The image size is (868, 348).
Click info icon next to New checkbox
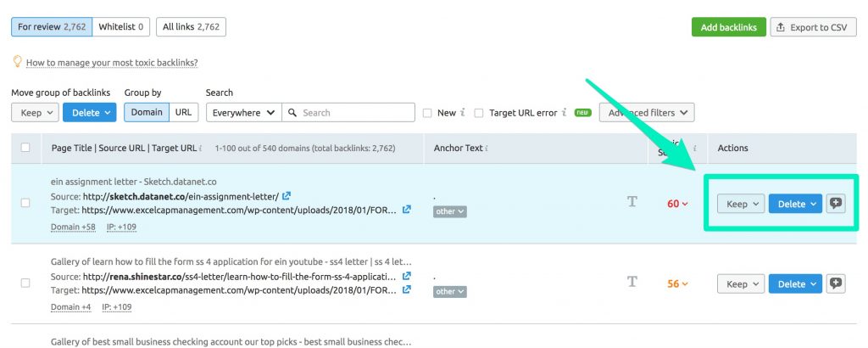pyautogui.click(x=462, y=113)
